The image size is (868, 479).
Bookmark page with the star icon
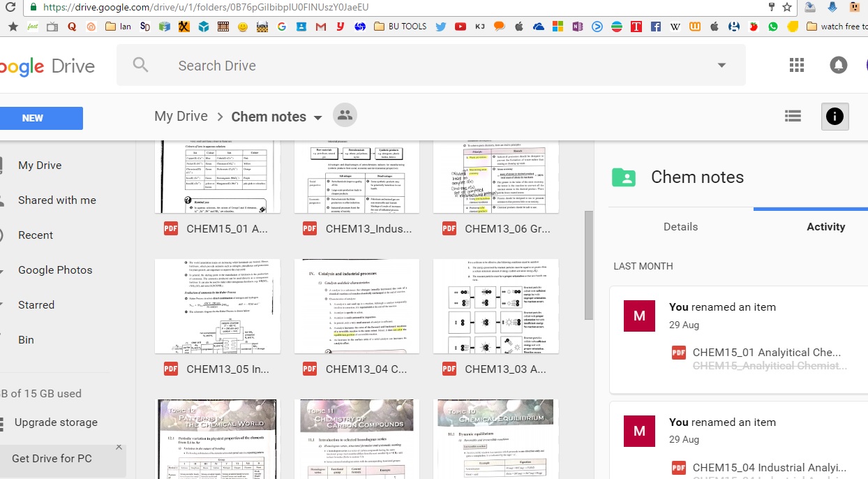point(787,7)
